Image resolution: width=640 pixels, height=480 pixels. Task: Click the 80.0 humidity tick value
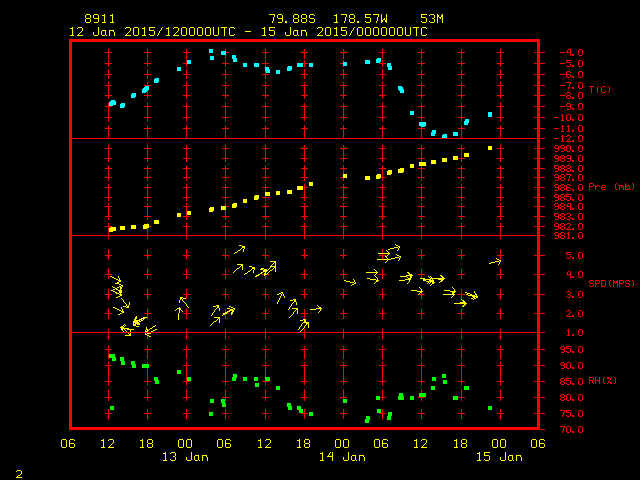tap(571, 398)
